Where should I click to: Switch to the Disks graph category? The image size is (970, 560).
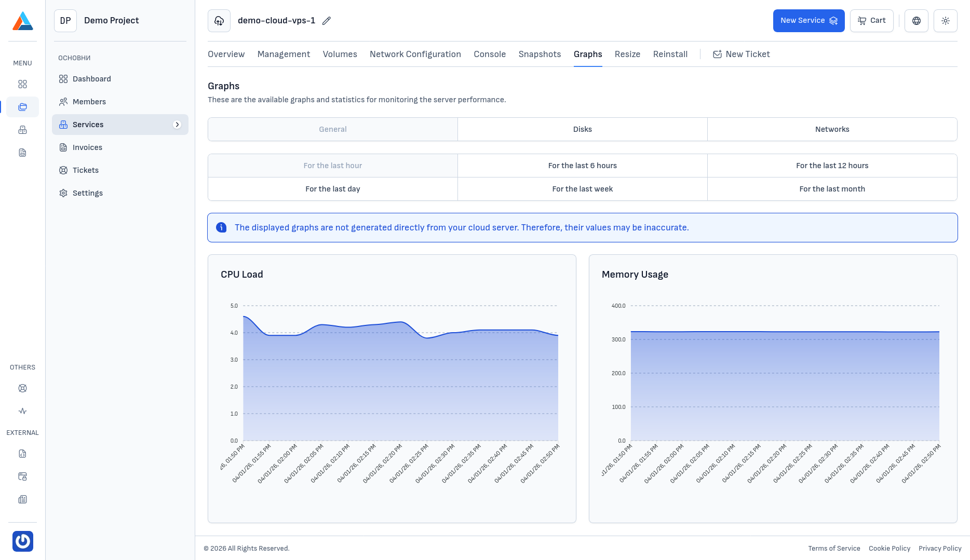582,129
